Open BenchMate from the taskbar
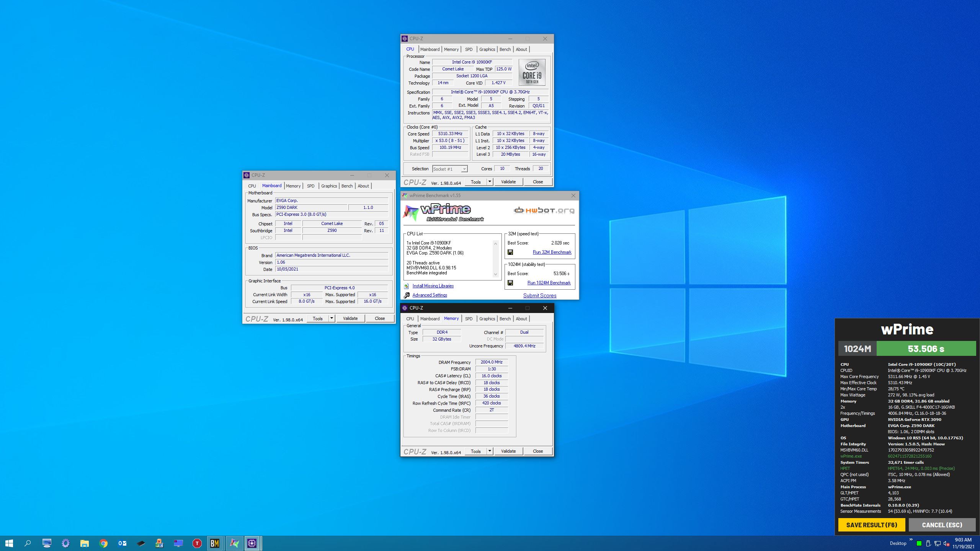 [x=215, y=543]
